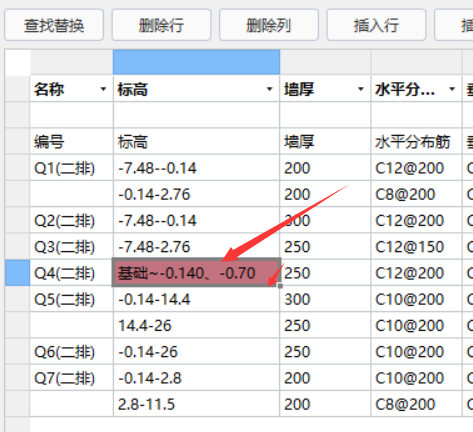Image resolution: width=473 pixels, height=432 pixels.
Task: Select the cell 2.8-11.5
Action: pos(196,404)
